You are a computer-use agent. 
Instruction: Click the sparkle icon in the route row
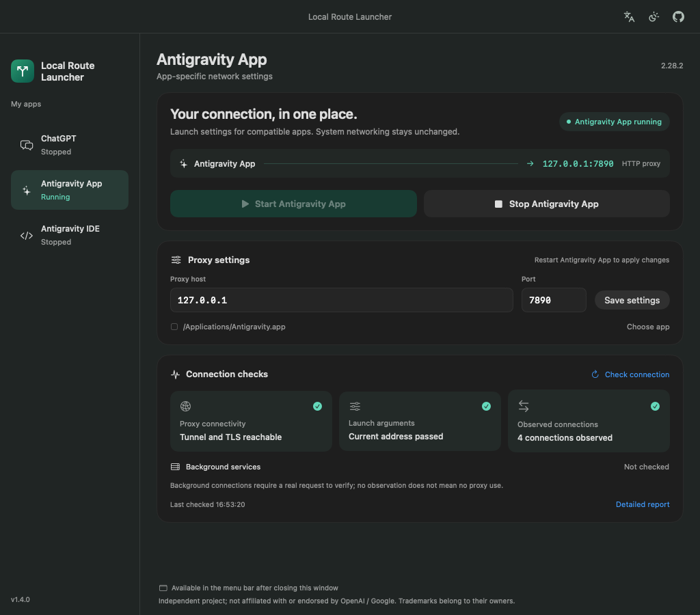click(183, 164)
